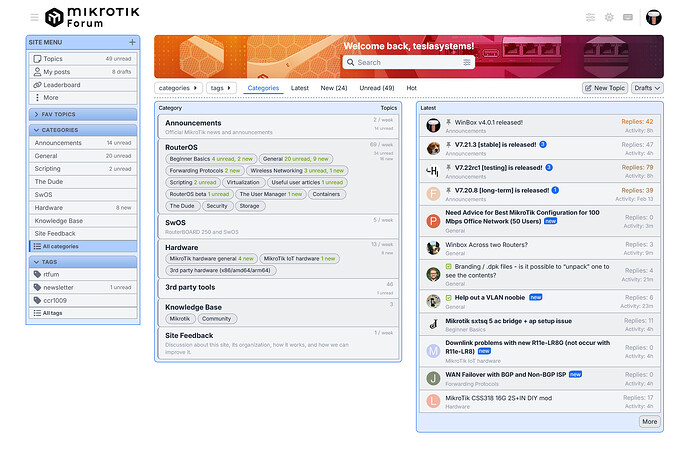Click avatar of Need Advice MikroTik Configuration topic
The height and width of the screenshot is (476, 690).
[433, 221]
